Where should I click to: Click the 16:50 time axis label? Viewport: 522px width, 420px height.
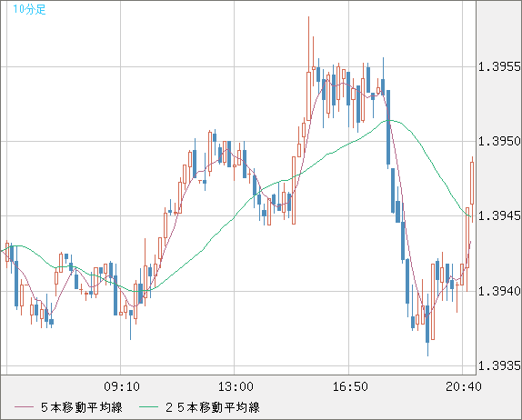[350, 386]
